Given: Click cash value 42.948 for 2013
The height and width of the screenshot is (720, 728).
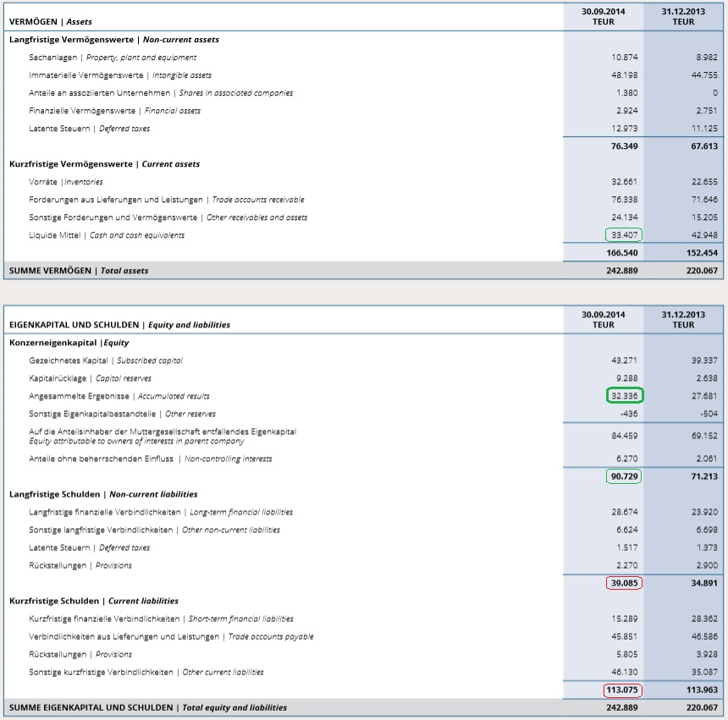Looking at the screenshot, I should coord(704,235).
